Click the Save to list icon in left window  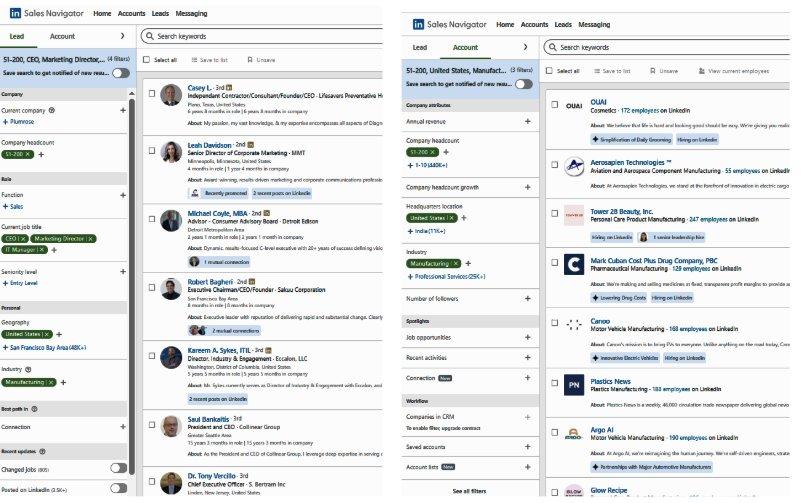(x=194, y=60)
